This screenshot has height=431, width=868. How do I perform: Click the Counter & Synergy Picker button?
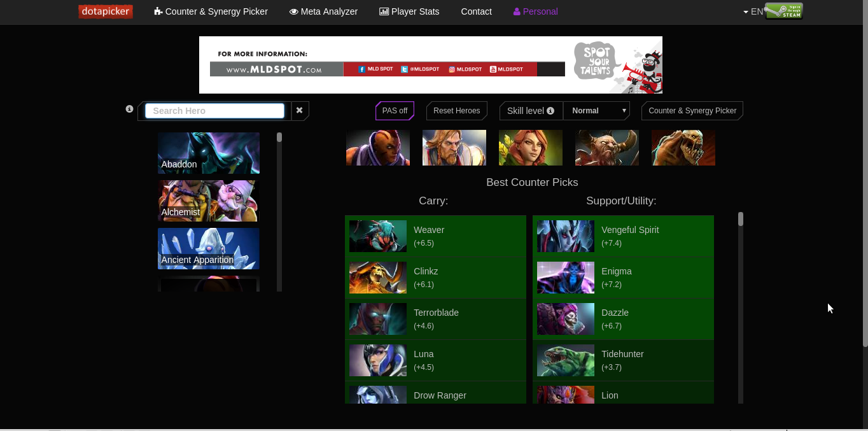[x=692, y=111]
